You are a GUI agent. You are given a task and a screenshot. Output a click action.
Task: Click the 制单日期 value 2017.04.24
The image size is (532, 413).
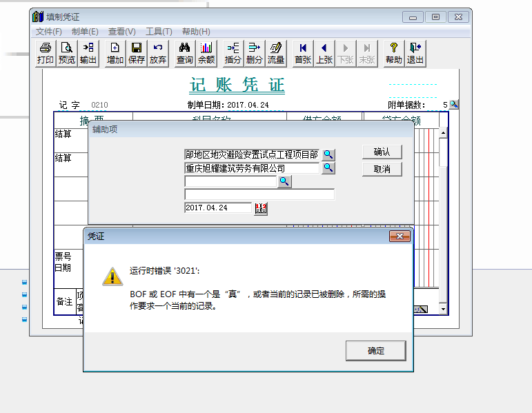tap(248, 105)
